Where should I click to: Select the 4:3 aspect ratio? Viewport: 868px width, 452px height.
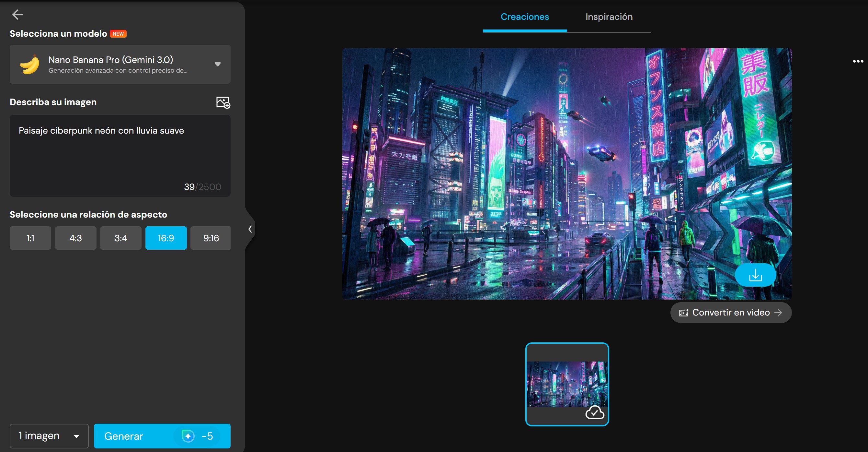[75, 238]
